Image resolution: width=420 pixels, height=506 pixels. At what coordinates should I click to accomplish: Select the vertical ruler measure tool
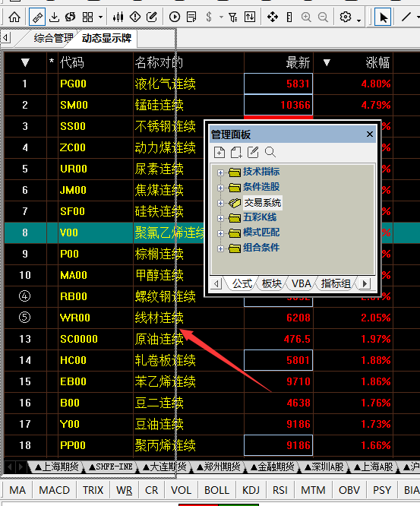[x=289, y=17]
